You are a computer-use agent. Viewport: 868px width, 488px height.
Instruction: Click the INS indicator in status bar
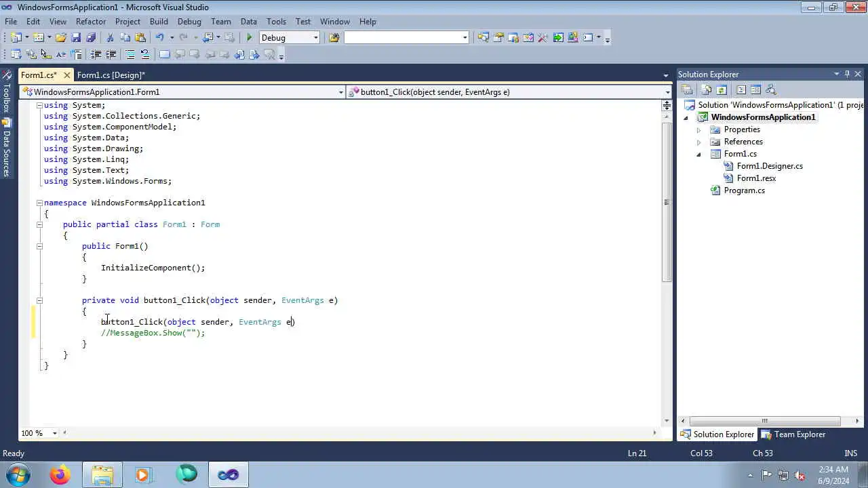850,453
